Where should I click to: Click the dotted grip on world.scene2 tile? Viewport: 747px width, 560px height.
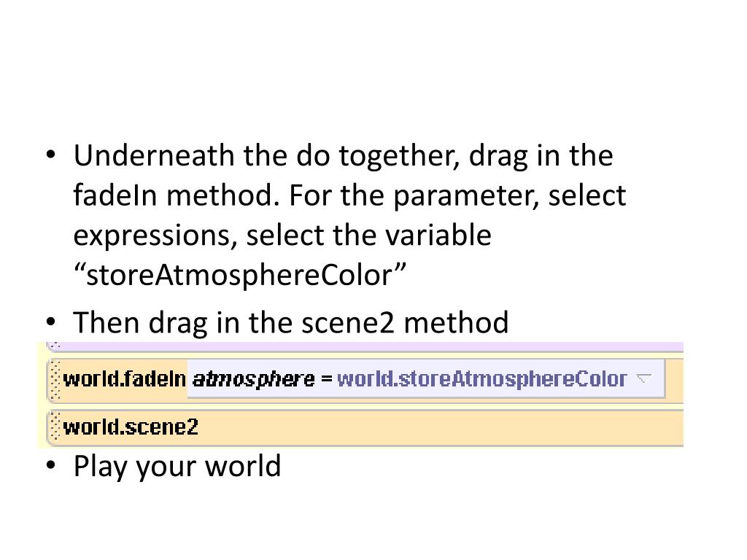(x=55, y=427)
